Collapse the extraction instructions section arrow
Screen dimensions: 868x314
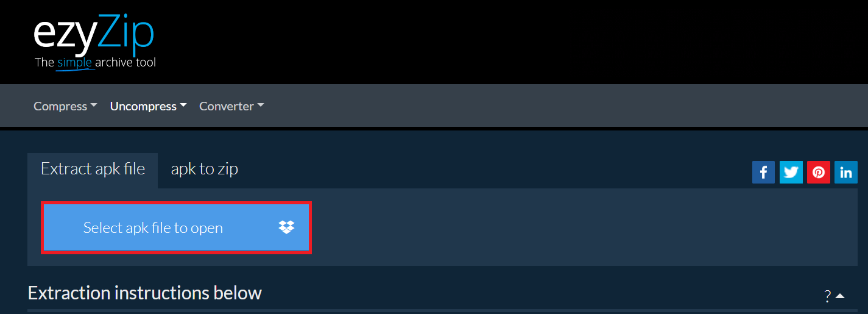840,296
